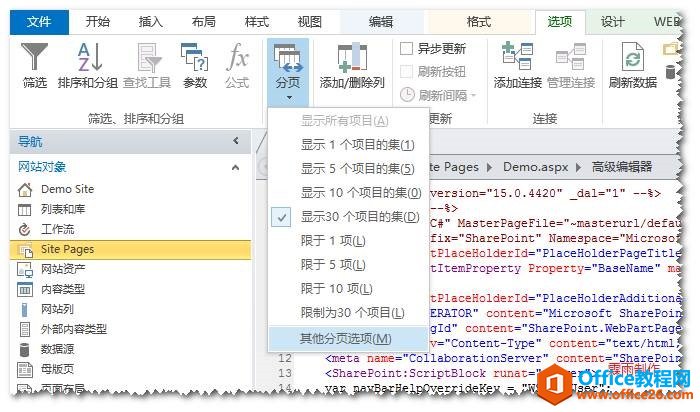The image size is (700, 412).
Task: Choose 'Limit to 10 items' (限于10项)
Action: tap(347, 289)
